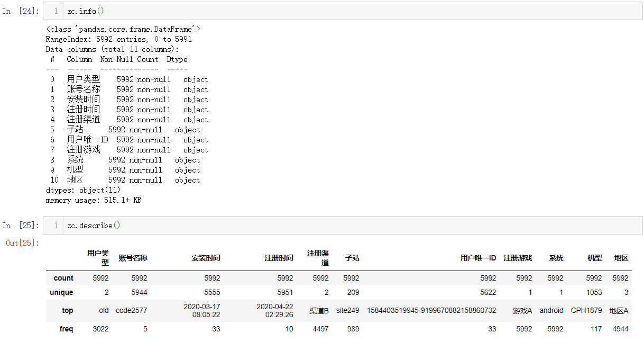Click the 注册游戏 column header
644x342 pixels.
[518, 258]
